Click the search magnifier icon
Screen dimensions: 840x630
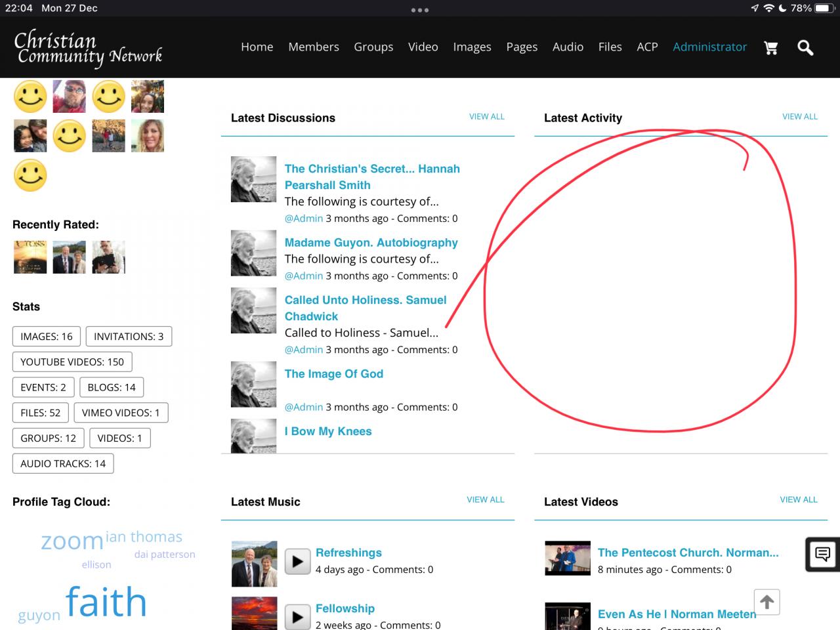[x=805, y=47]
